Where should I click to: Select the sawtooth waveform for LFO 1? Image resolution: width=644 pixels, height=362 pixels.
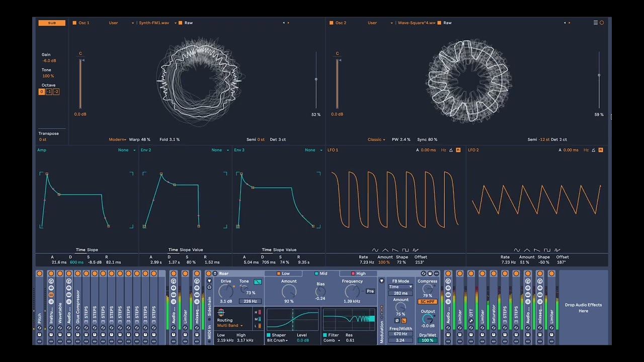(395, 250)
